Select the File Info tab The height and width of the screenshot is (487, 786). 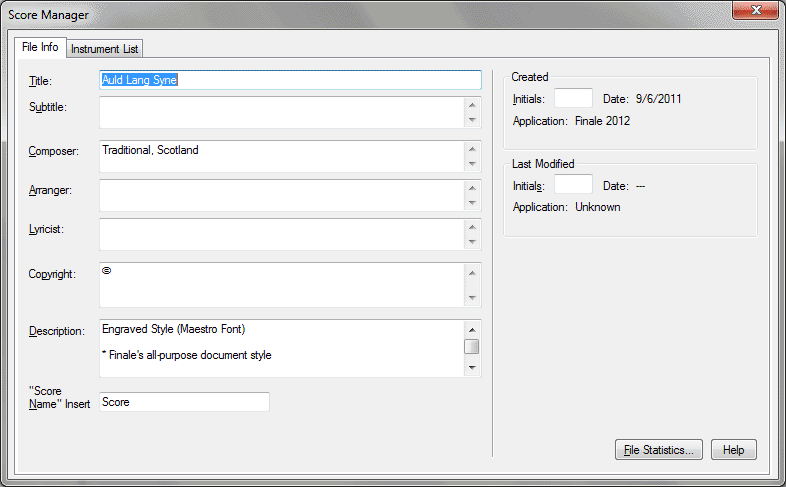click(x=40, y=48)
